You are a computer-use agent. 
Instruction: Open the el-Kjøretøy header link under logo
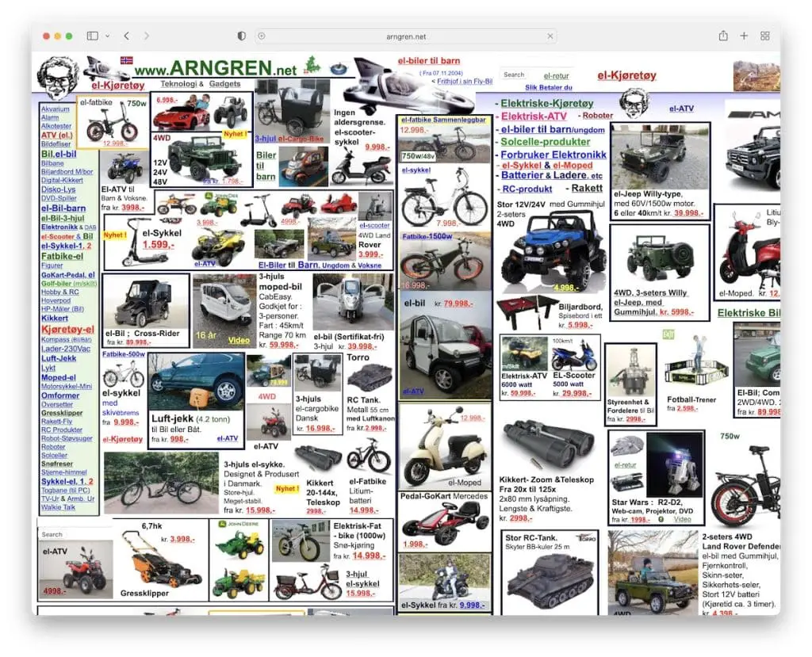coord(118,85)
